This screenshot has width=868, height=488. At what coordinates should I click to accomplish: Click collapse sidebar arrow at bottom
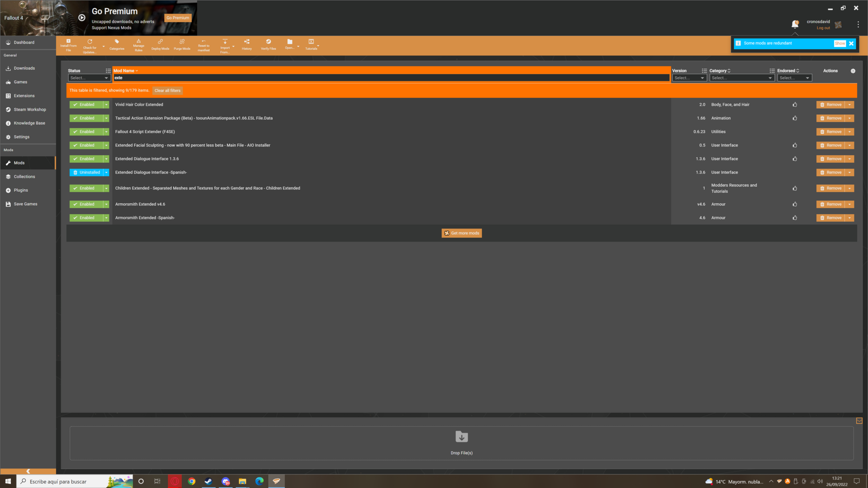(28, 471)
